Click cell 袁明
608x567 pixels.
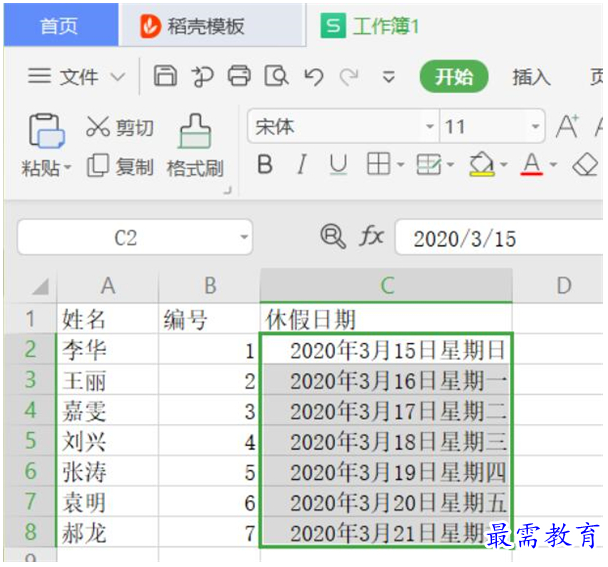[108, 501]
